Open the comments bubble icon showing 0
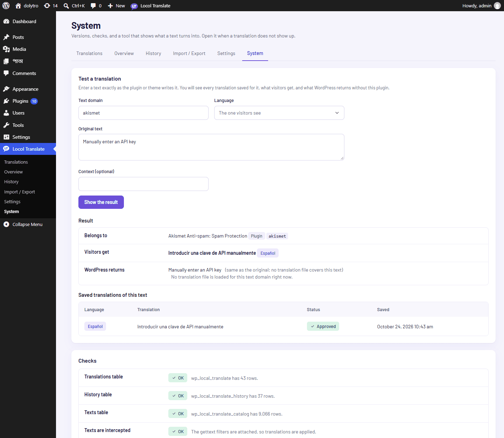504x438 pixels. coord(93,6)
